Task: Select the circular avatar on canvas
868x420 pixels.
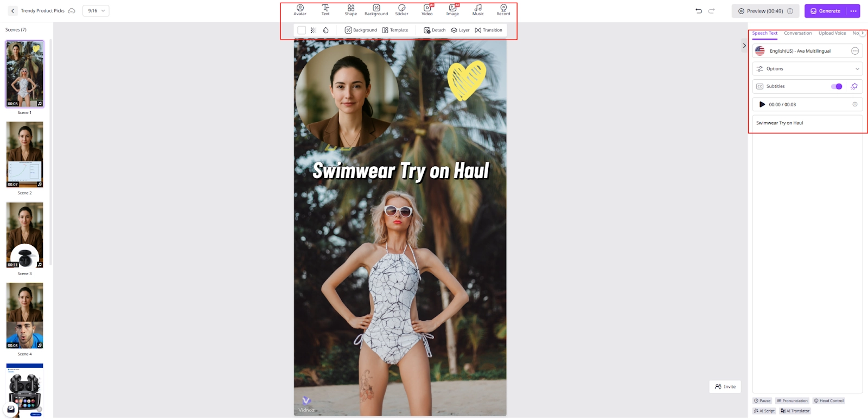Action: 347,95
